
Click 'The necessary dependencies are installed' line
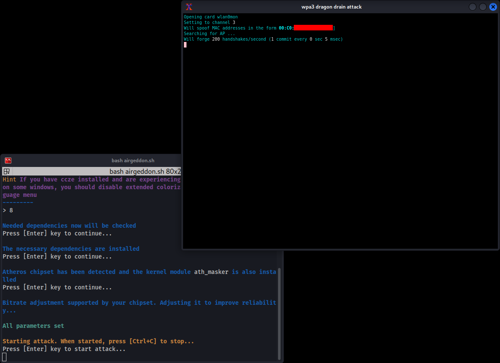click(x=71, y=249)
